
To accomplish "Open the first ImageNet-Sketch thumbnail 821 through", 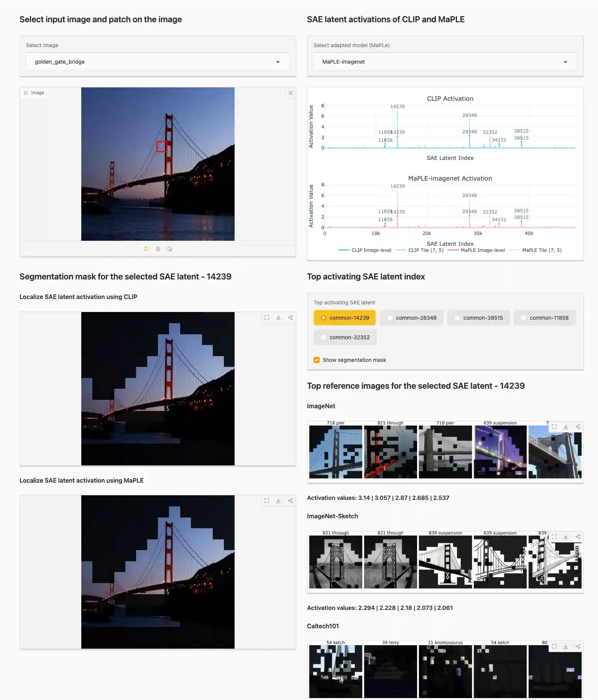I will pyautogui.click(x=336, y=562).
